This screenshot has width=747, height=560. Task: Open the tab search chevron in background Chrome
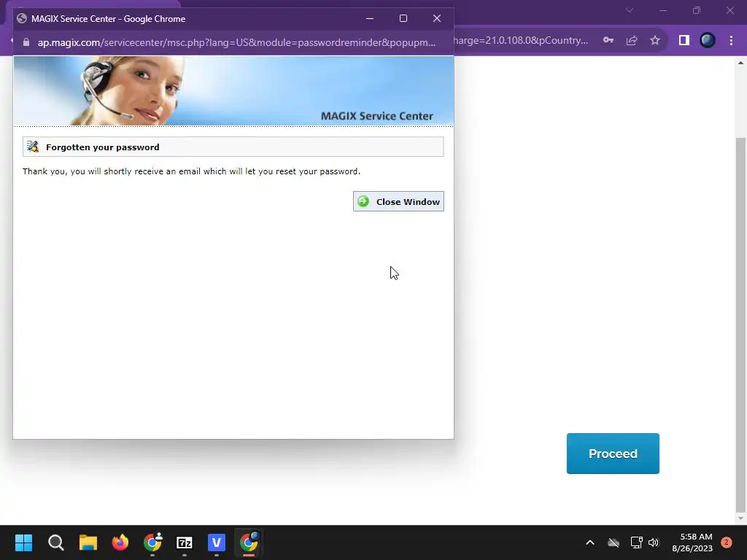[x=630, y=10]
